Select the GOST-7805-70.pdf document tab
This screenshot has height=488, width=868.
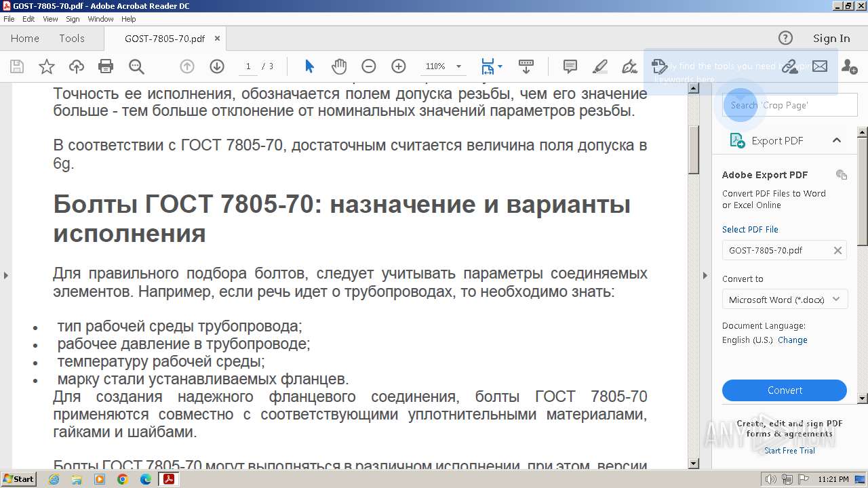[165, 39]
